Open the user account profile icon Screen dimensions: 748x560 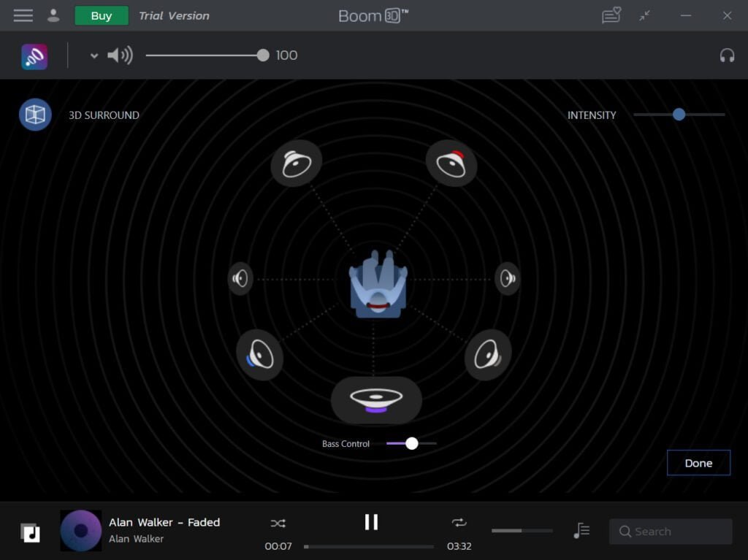click(x=53, y=16)
